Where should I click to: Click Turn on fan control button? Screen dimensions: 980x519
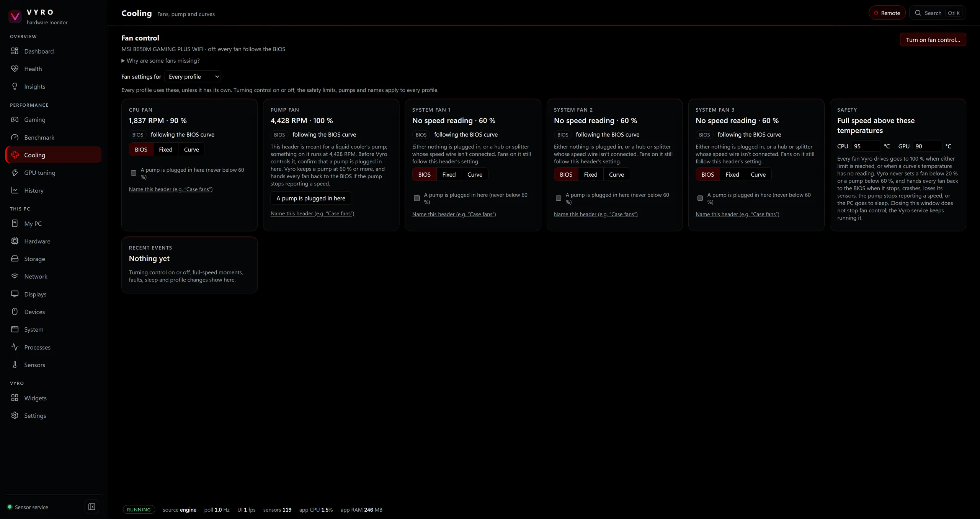pos(933,40)
